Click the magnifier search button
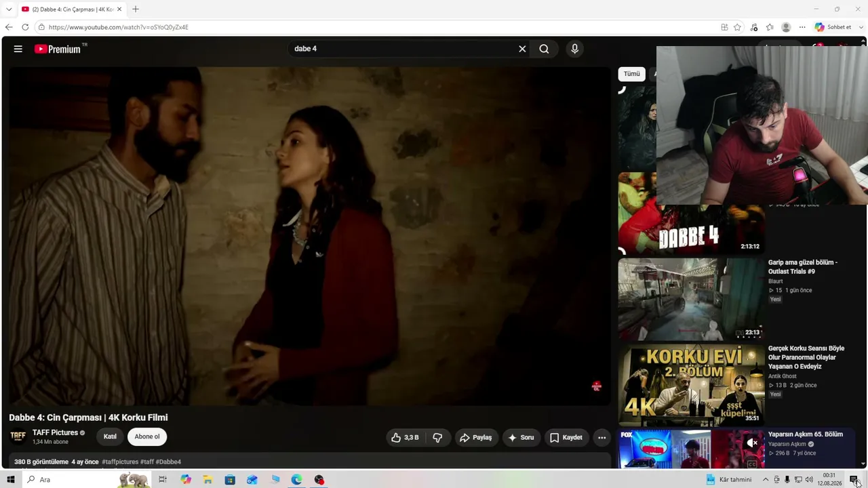Viewport: 868px width, 488px height. pos(544,49)
